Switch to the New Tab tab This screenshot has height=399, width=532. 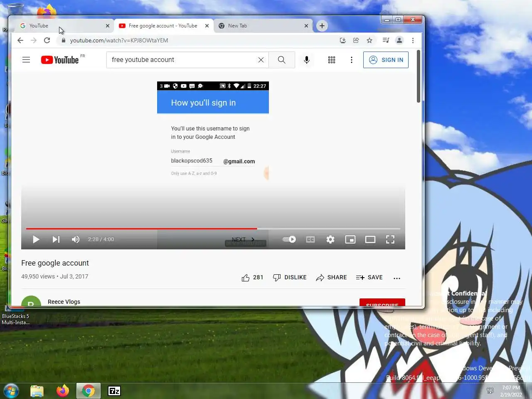point(263,26)
